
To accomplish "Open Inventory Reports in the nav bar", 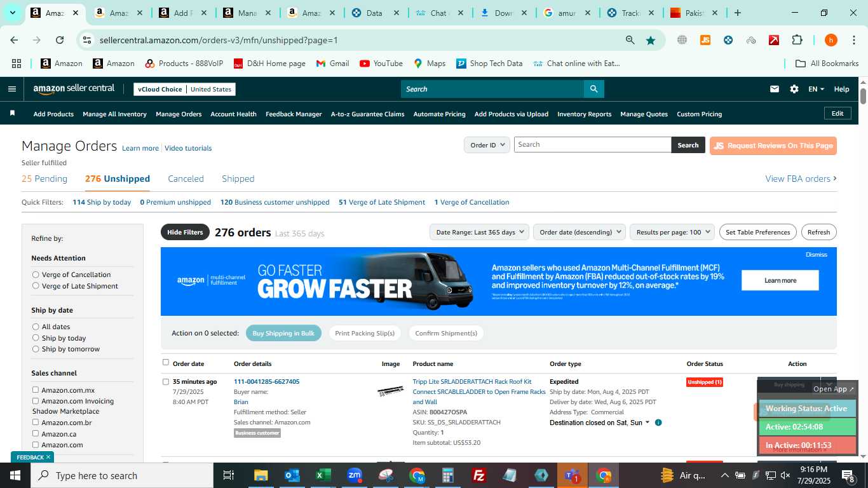I will pos(584,114).
